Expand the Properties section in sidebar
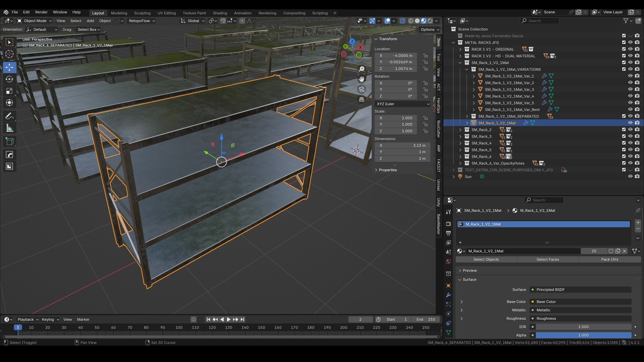 [388, 170]
